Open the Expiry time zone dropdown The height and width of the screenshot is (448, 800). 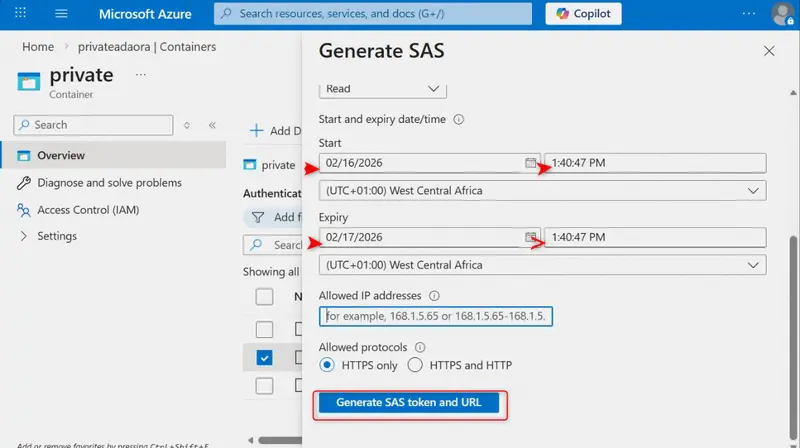click(542, 265)
